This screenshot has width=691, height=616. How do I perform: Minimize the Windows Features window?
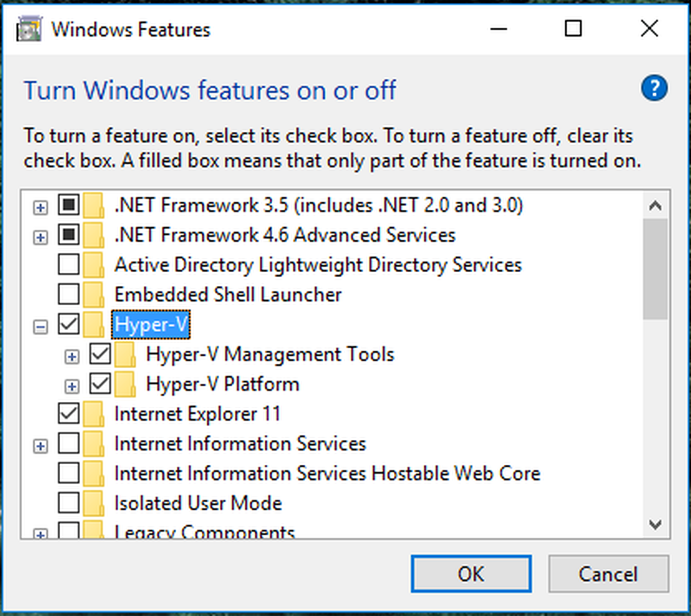498,29
